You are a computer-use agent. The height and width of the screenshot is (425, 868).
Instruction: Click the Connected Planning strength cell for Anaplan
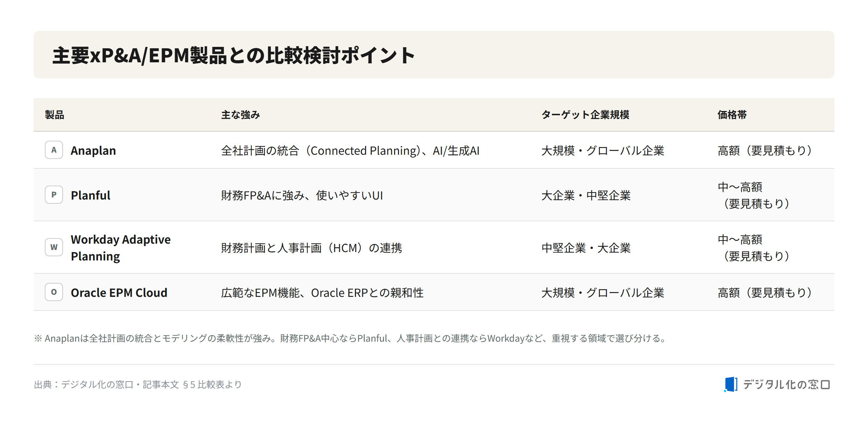click(x=350, y=151)
